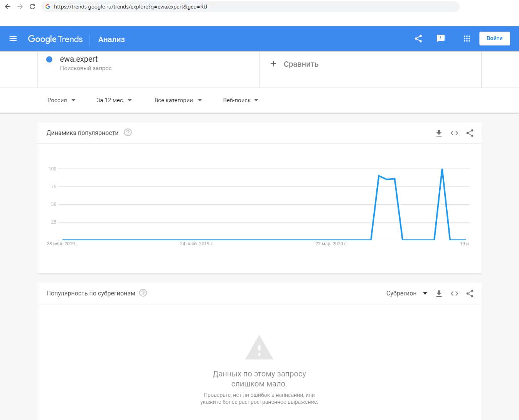The image size is (519, 420).
Task: Click the plus icon beside Сравнить
Action: (273, 64)
